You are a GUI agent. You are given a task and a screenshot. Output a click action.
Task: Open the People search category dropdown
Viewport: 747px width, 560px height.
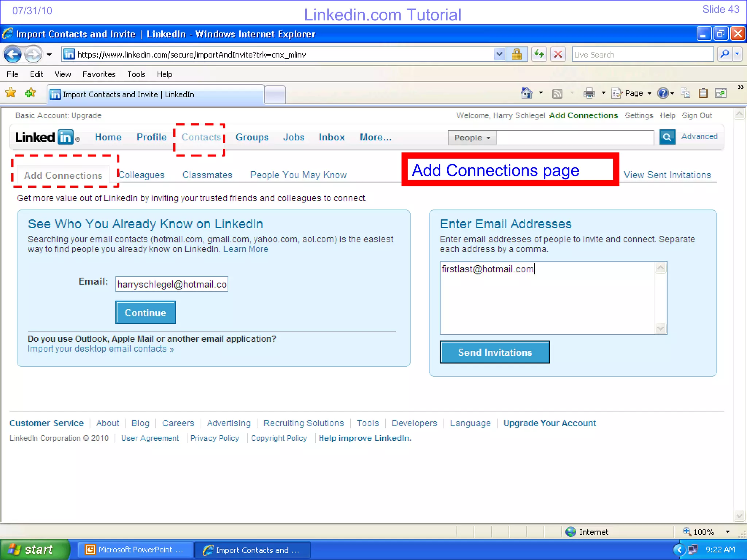click(472, 138)
